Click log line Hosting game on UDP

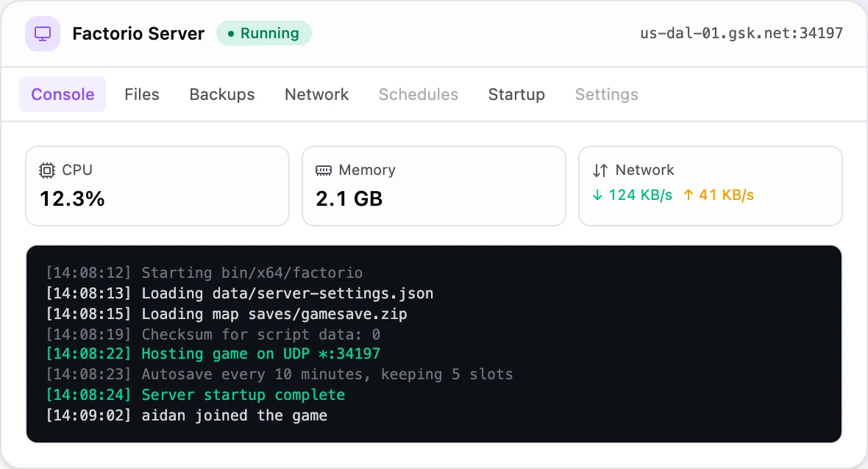coord(213,354)
